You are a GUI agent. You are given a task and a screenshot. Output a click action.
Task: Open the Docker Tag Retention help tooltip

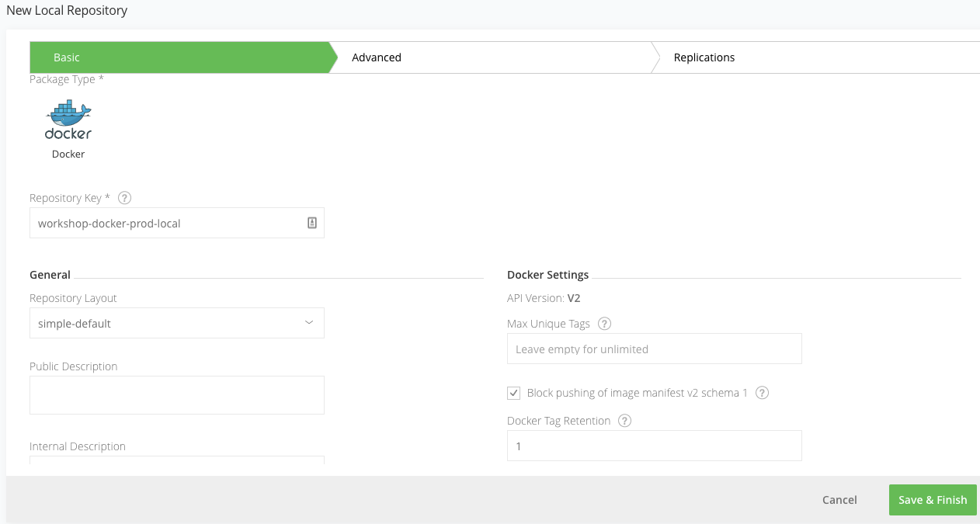click(625, 421)
